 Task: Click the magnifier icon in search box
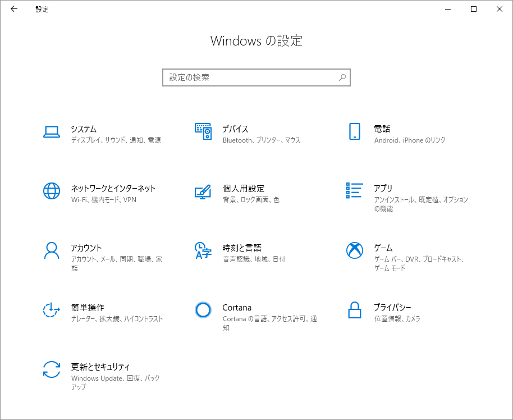(x=342, y=77)
